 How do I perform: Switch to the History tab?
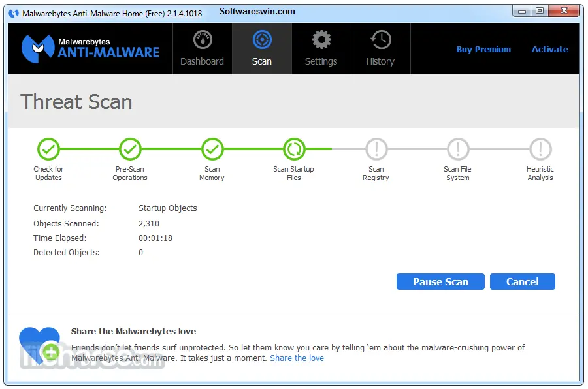pos(381,49)
